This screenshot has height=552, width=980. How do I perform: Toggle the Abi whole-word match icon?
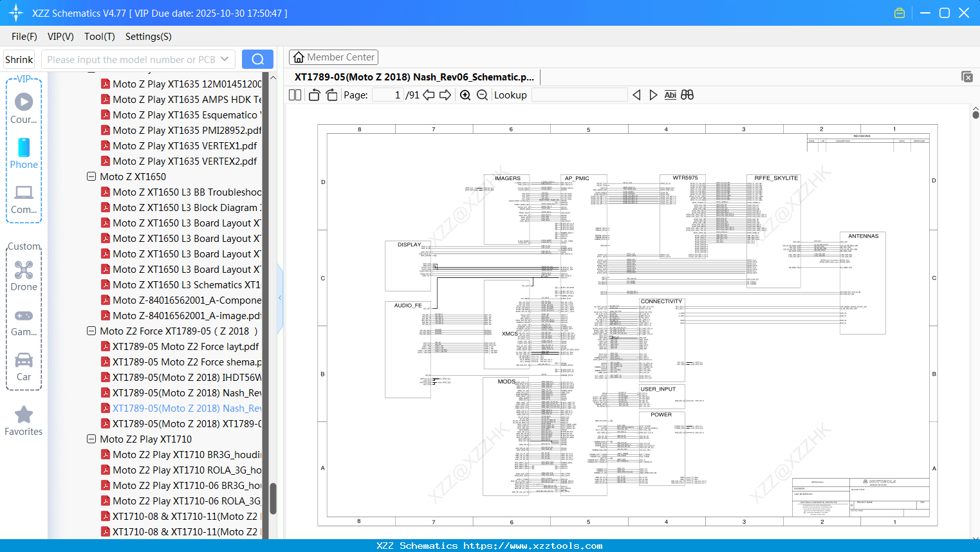[x=670, y=95]
